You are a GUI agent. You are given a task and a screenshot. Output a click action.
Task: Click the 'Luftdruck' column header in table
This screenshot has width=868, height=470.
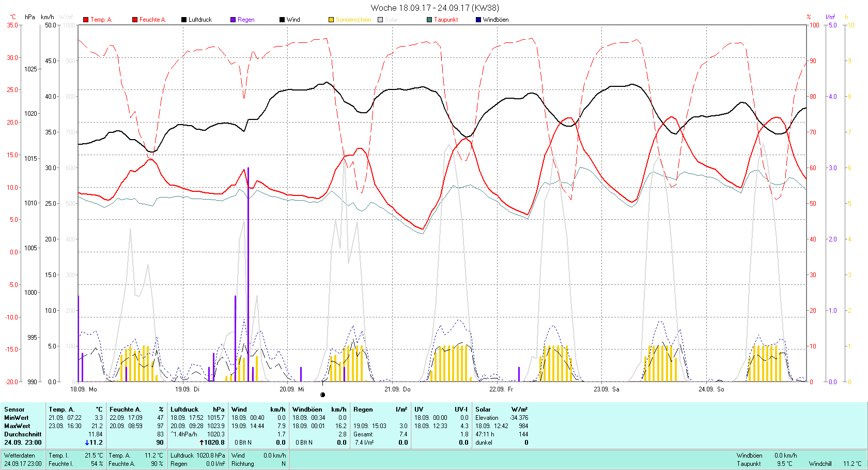[184, 410]
